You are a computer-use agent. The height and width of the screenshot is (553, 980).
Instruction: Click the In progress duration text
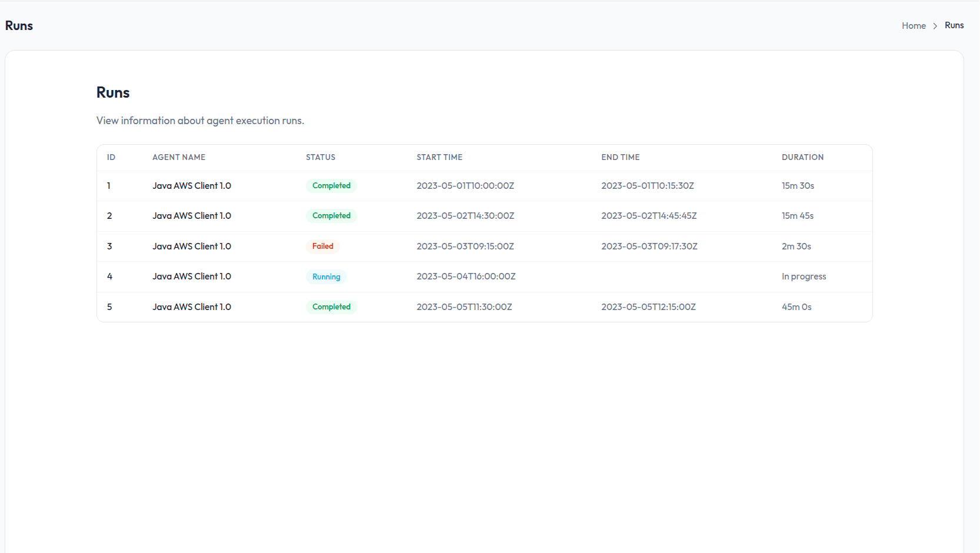804,276
